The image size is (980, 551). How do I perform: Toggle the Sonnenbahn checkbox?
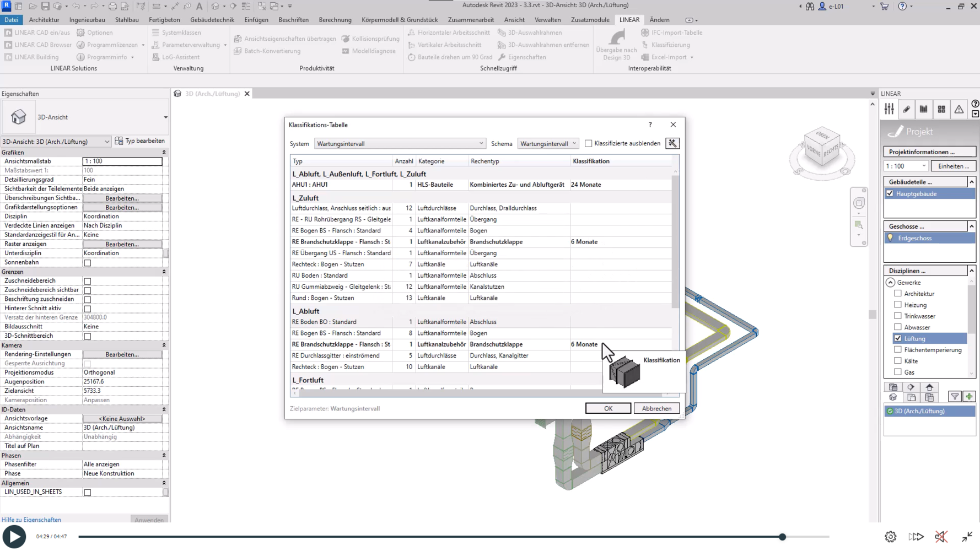click(88, 263)
